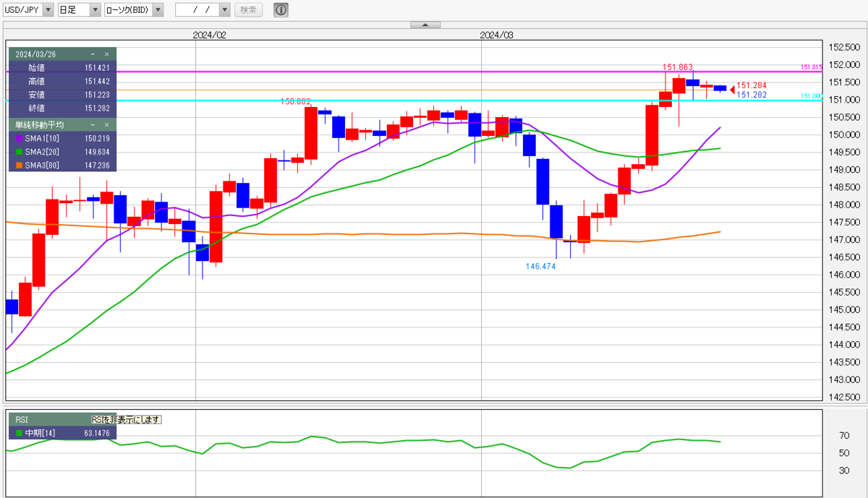
Task: Click the cyan line label 151.000
Action: click(x=811, y=96)
